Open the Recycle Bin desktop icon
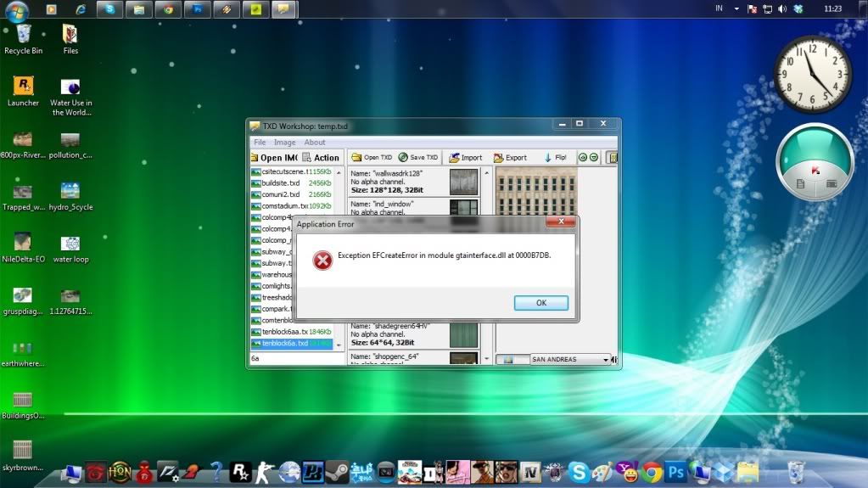The image size is (868, 488). 23,40
